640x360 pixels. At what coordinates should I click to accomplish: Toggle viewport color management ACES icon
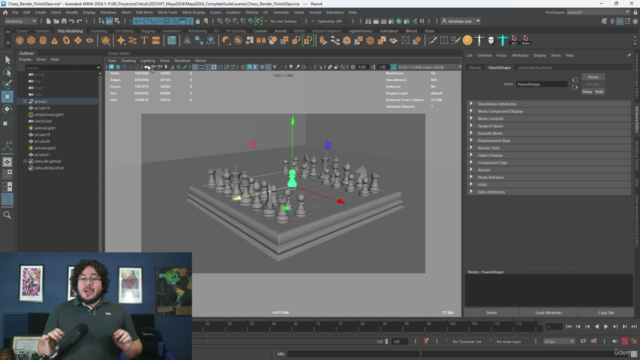pyautogui.click(x=393, y=67)
